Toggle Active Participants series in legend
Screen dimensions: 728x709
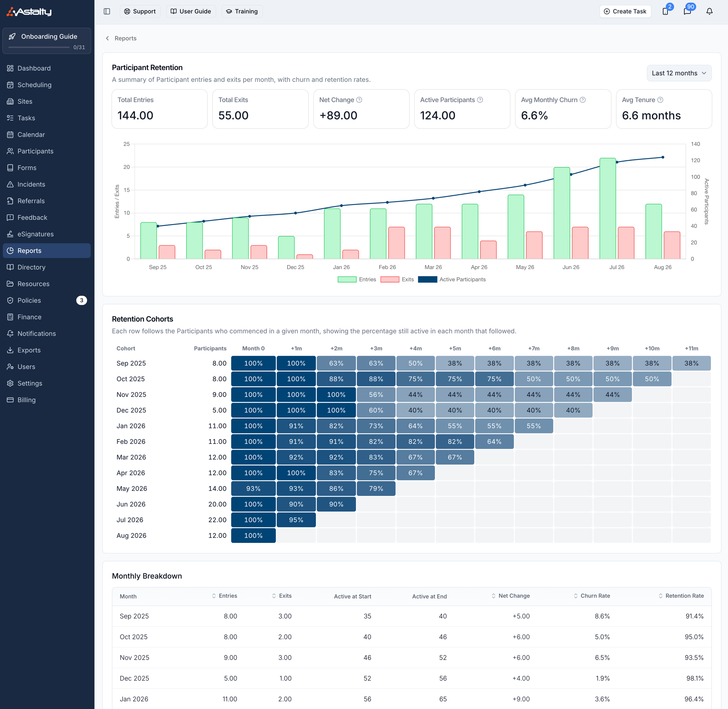click(452, 280)
